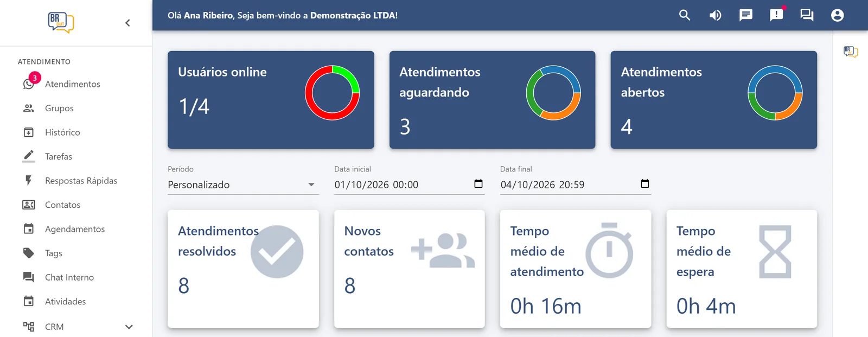Click the Data inicial date field
The height and width of the screenshot is (337, 868).
coord(409,185)
